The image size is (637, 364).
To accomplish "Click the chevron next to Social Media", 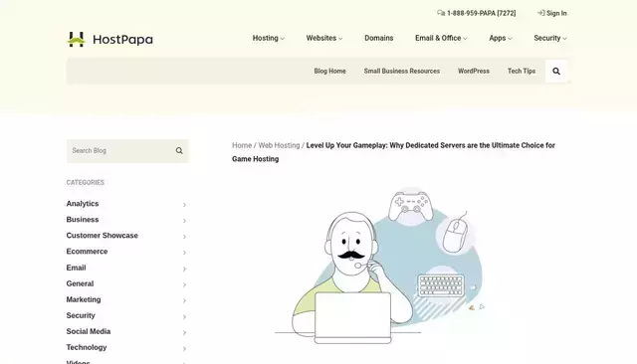I will [184, 332].
